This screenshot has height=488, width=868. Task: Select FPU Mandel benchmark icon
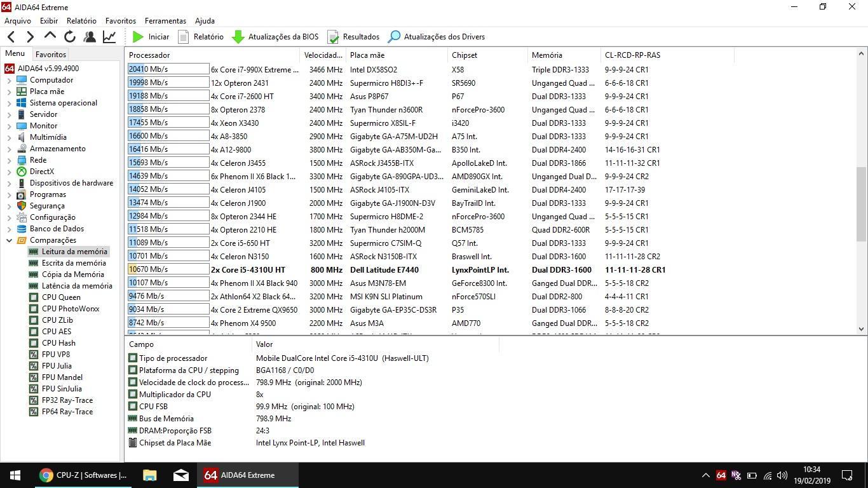click(x=34, y=377)
